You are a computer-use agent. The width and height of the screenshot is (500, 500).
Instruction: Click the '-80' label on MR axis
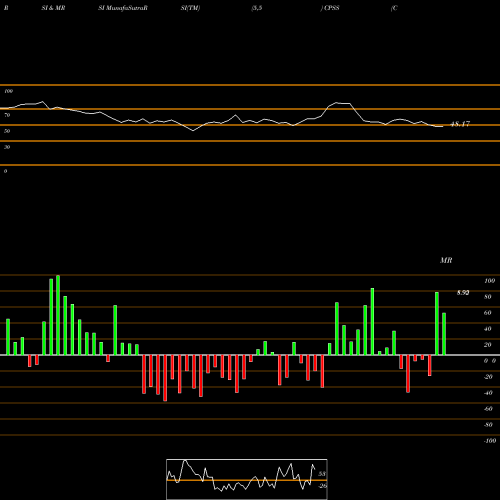click(x=488, y=425)
